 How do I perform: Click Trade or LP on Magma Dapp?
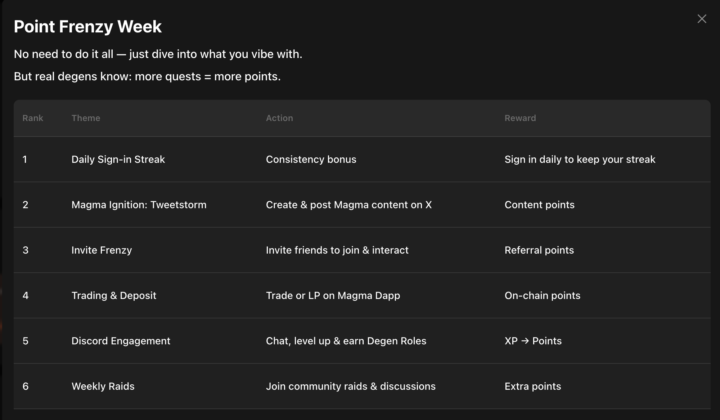coord(333,296)
